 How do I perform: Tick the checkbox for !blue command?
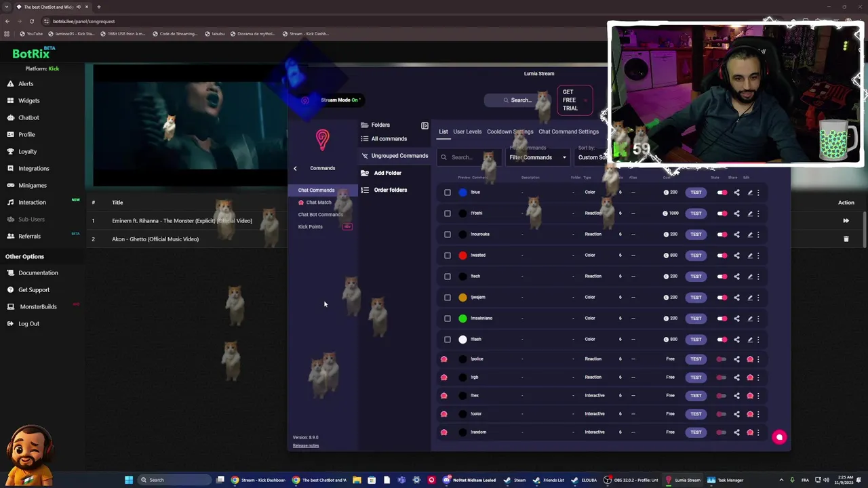(x=448, y=192)
